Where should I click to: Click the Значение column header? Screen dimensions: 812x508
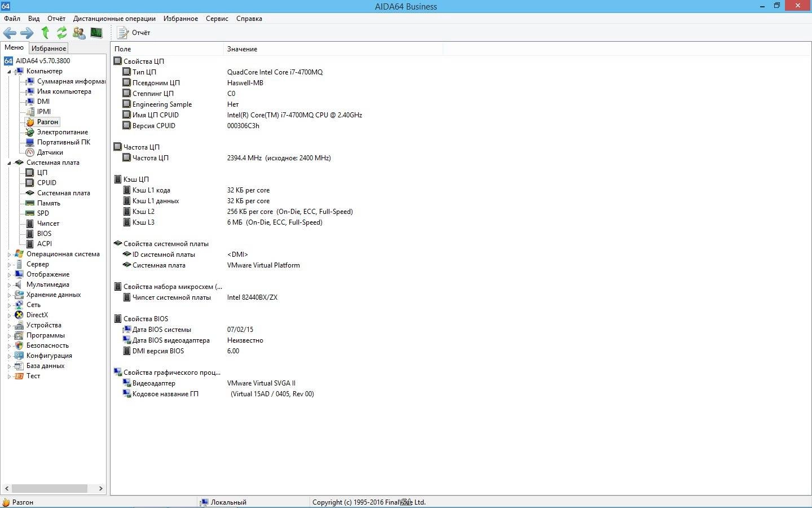[x=333, y=49]
